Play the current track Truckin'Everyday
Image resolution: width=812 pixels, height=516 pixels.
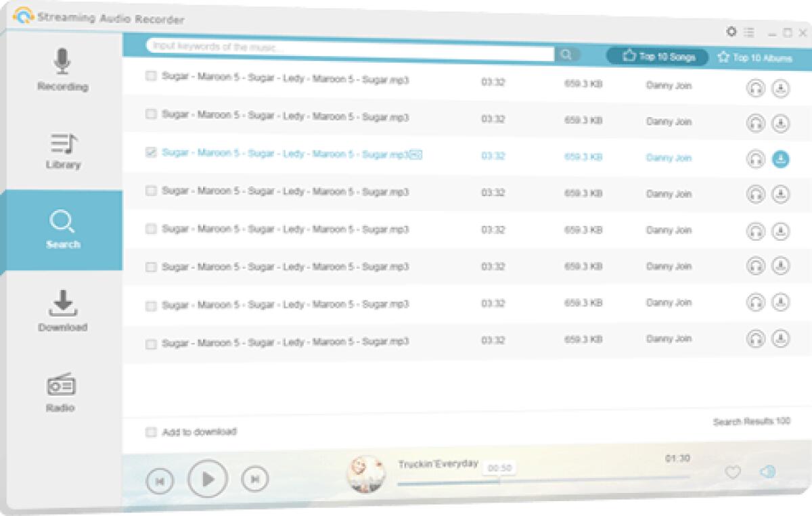[x=208, y=478]
